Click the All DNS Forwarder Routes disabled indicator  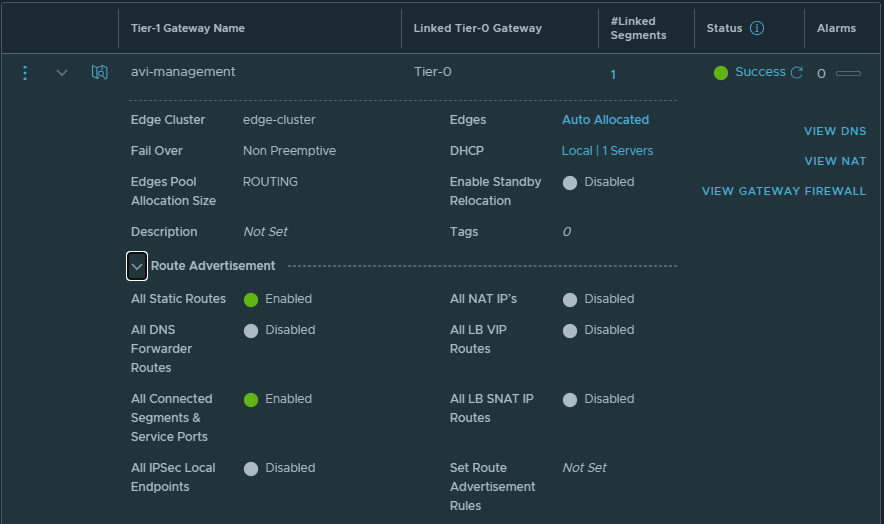pos(251,330)
